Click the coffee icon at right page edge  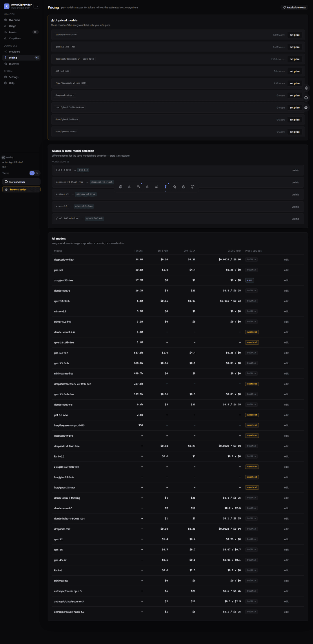click(306, 107)
